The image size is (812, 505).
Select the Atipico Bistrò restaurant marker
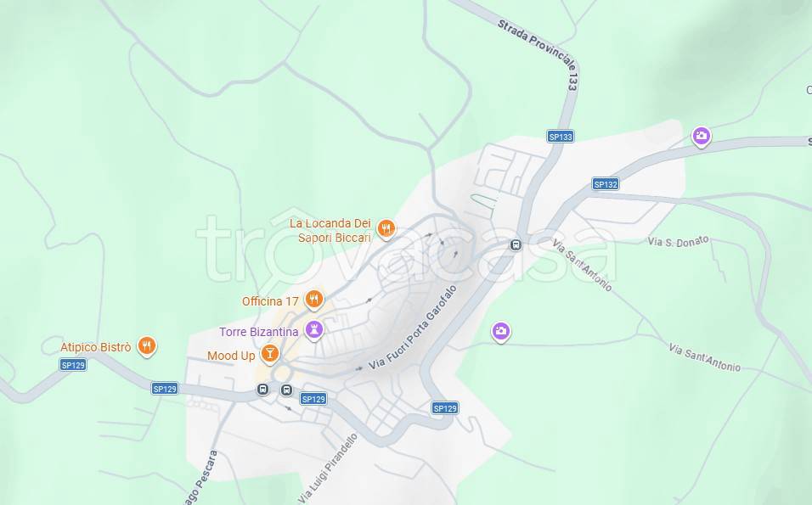(147, 345)
